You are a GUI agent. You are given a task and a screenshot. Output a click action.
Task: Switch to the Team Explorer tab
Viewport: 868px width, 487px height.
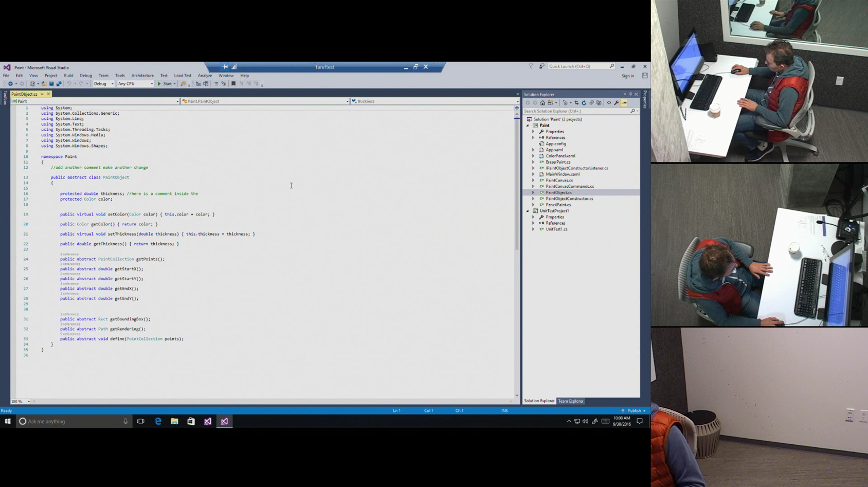[571, 401]
